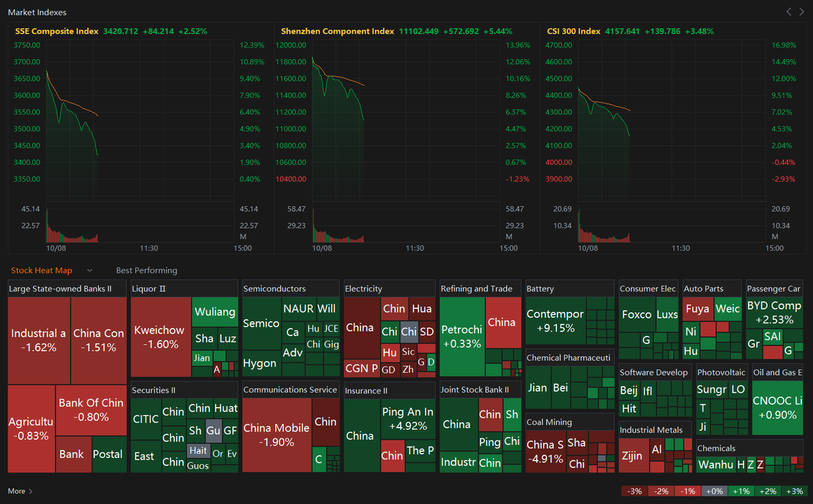This screenshot has height=504, width=813.
Task: Select the -3% legend swatch
Action: (634, 491)
